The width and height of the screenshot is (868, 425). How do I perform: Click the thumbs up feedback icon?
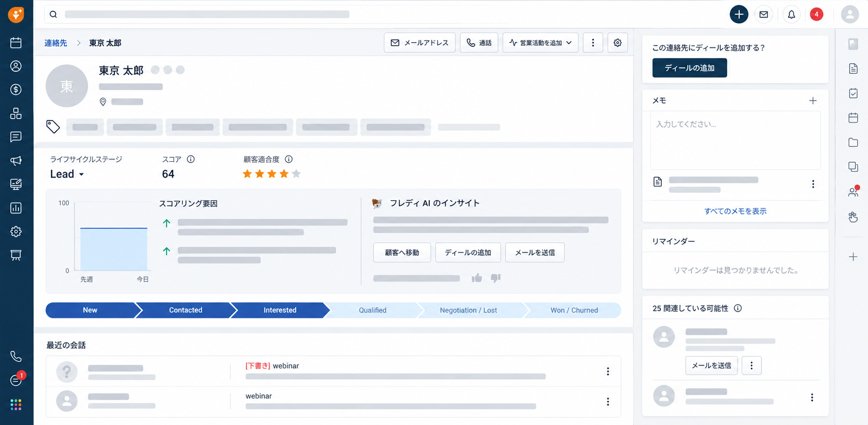click(477, 278)
